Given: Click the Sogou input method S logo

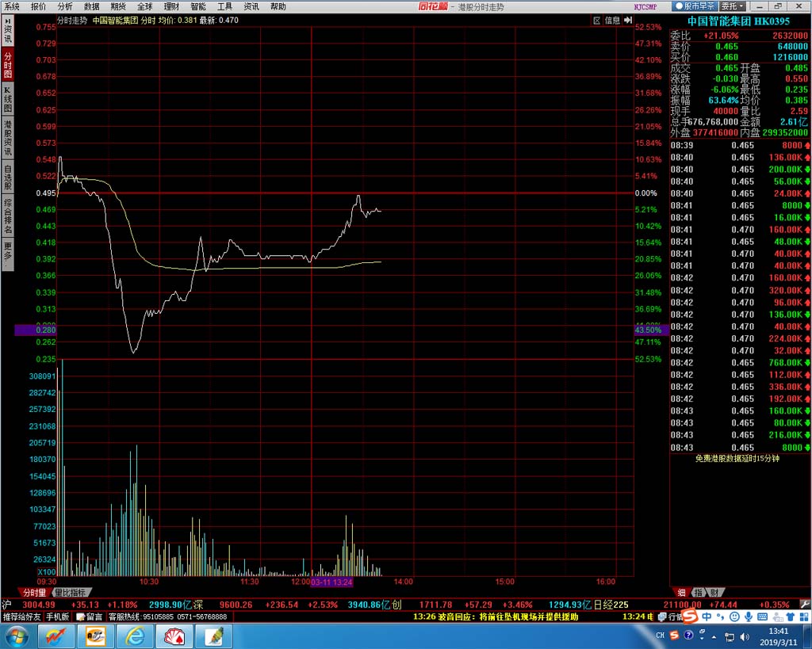Looking at the screenshot, I should click(691, 617).
